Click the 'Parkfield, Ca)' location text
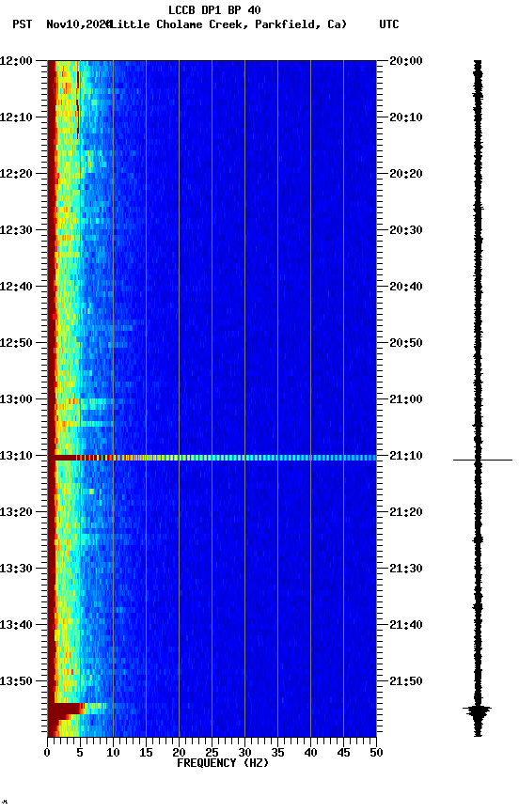Screen dimensions: 519x812 (301, 24)
